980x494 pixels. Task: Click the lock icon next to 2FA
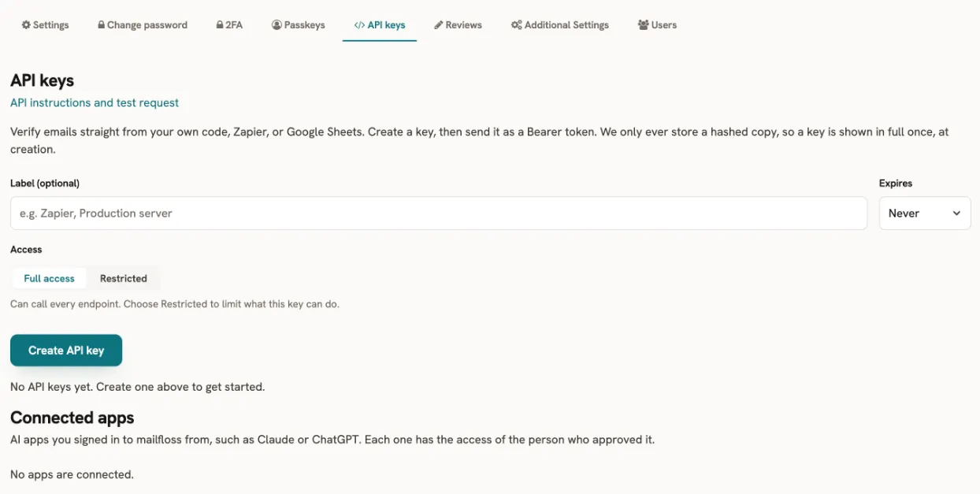click(x=220, y=25)
